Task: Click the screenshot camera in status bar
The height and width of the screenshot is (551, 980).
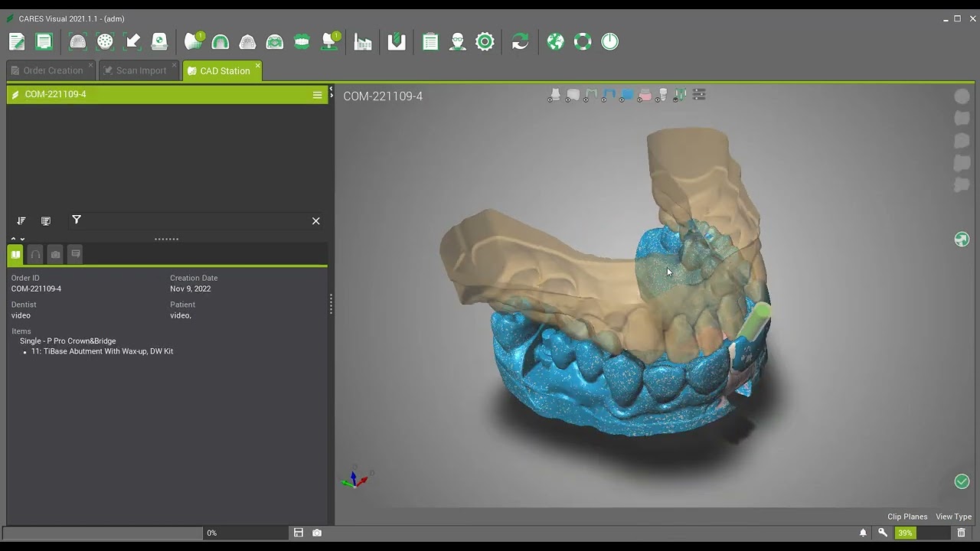Action: pyautogui.click(x=317, y=533)
